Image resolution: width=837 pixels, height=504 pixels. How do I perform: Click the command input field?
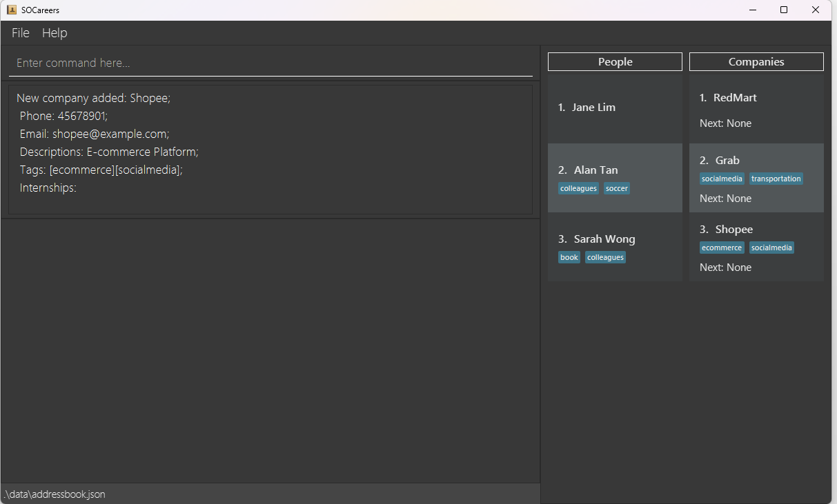click(270, 63)
